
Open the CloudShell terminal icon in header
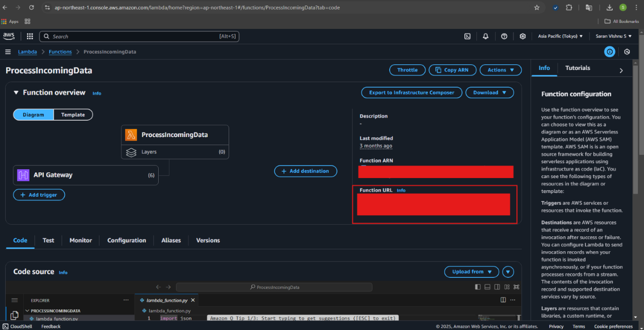point(467,36)
